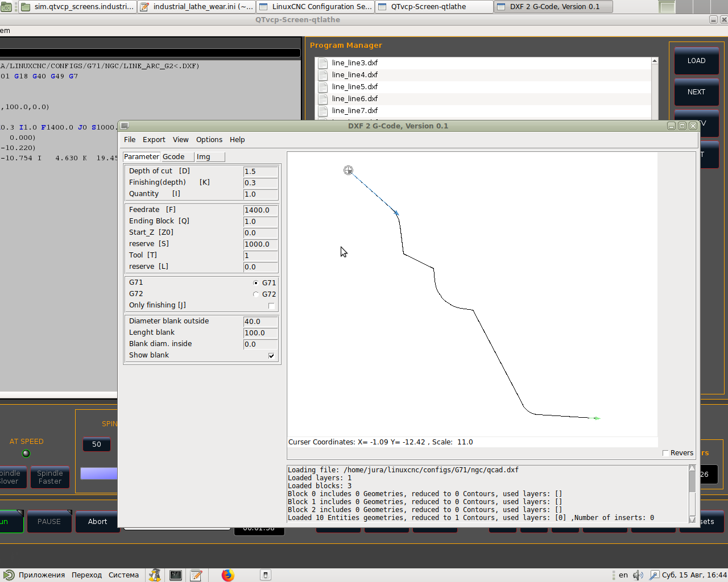Click the show-desktop icon at top-left
Screen dimensions: 728x582
click(6, 7)
